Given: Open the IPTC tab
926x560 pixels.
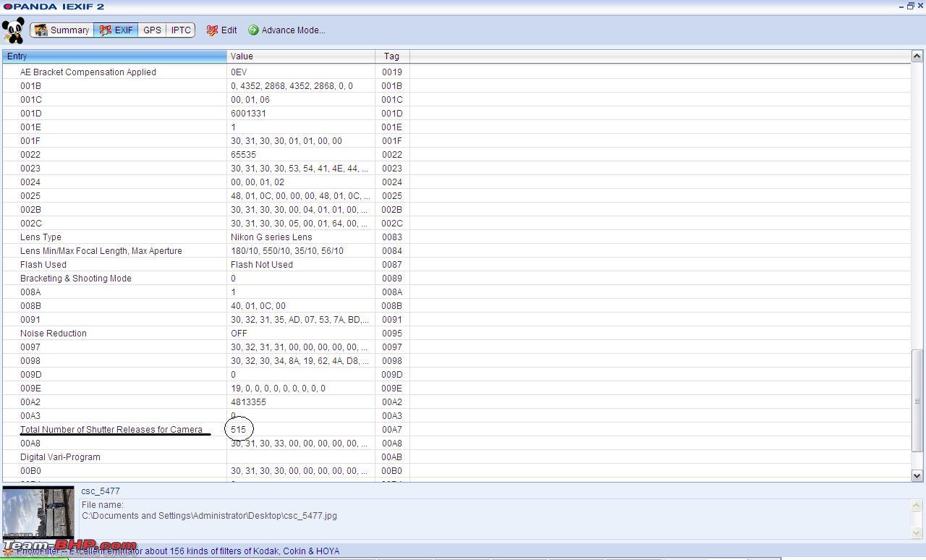Looking at the screenshot, I should coord(181,30).
